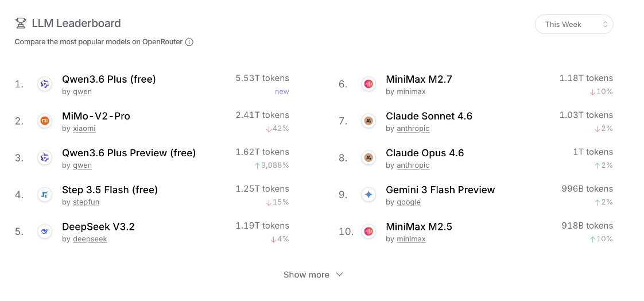Viewport: 644px width, 301px height.
Task: Open the This Week time range dropdown
Action: click(574, 24)
